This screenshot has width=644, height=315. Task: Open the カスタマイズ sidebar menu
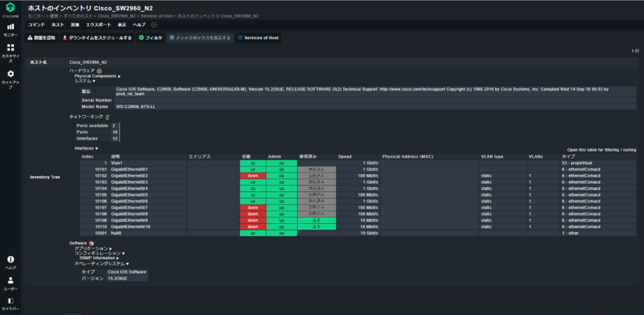coord(11,53)
